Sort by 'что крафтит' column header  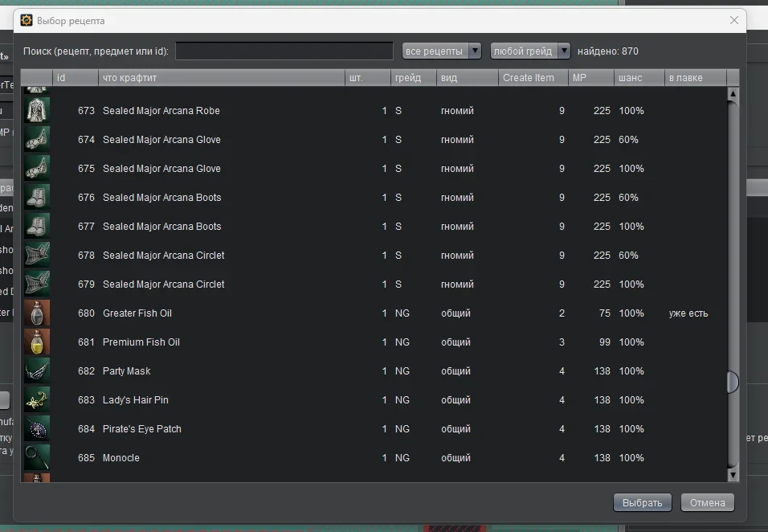coord(222,78)
